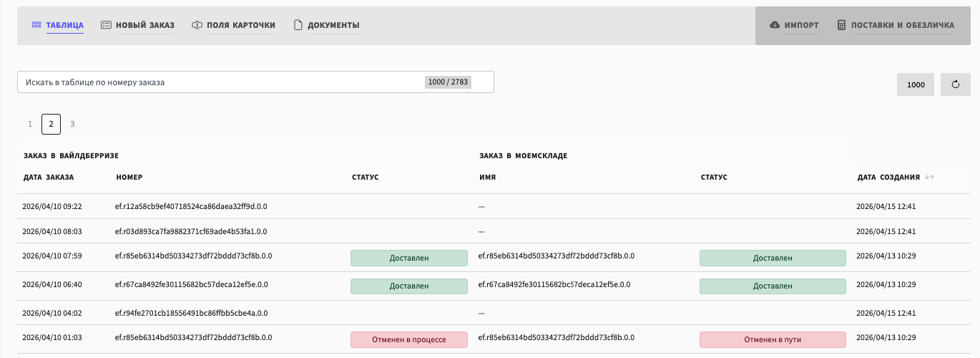This screenshot has width=980, height=358.
Task: Refresh the table with the reload icon
Action: tap(955, 84)
